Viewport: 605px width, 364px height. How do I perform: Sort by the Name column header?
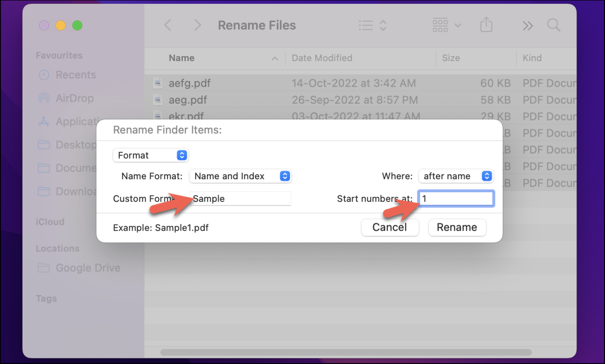181,58
